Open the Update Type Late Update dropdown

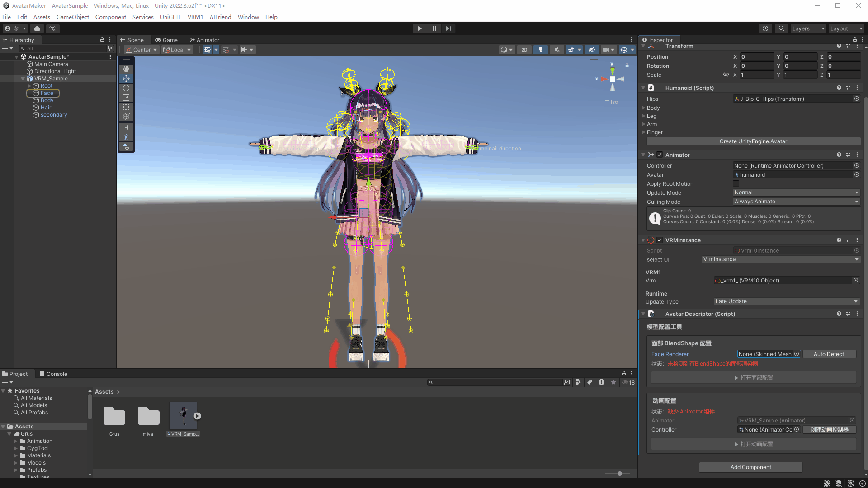(786, 302)
